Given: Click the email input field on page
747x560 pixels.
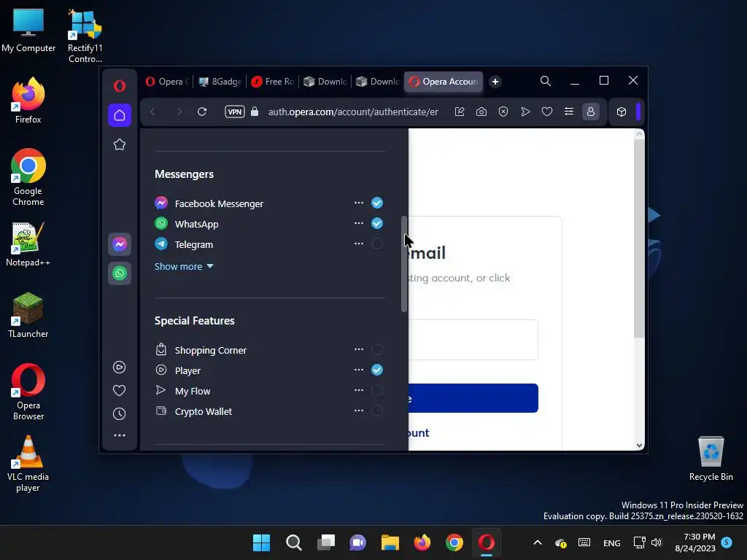Looking at the screenshot, I should pyautogui.click(x=473, y=340).
